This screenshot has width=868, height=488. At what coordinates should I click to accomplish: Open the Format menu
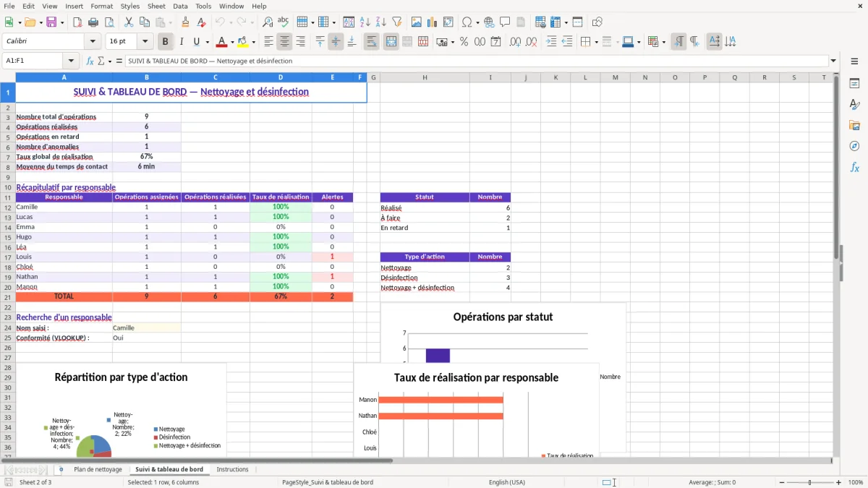101,6
